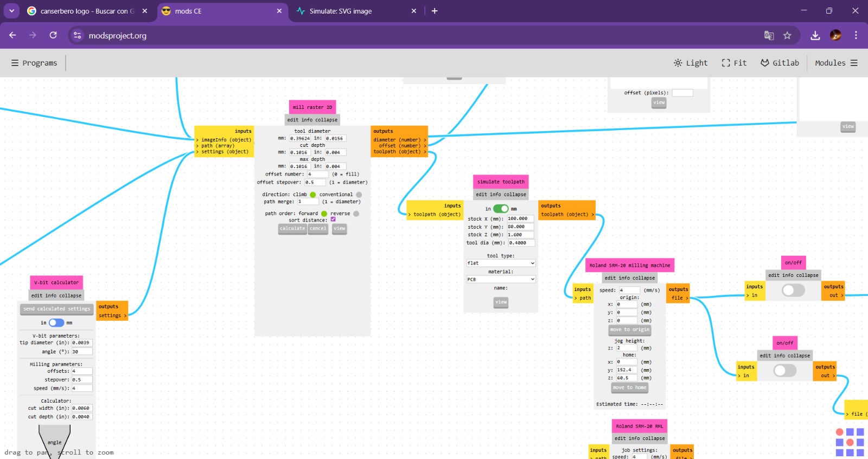The width and height of the screenshot is (868, 459).
Task: View site information icon beside modsproject.org
Action: point(78,35)
